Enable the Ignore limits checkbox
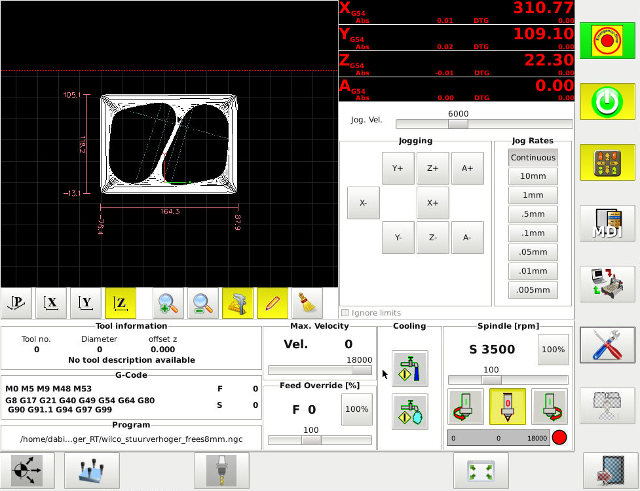 (346, 313)
